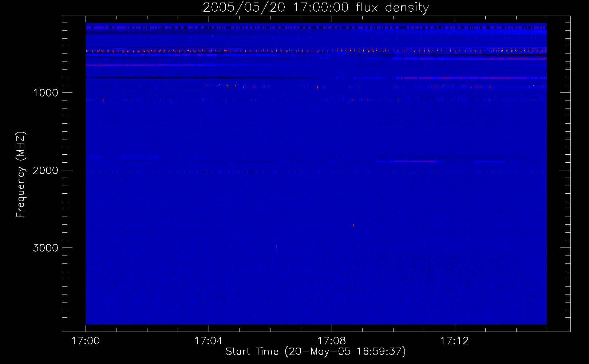Click the 17:12 time axis label
The image size is (589, 364).
455,341
